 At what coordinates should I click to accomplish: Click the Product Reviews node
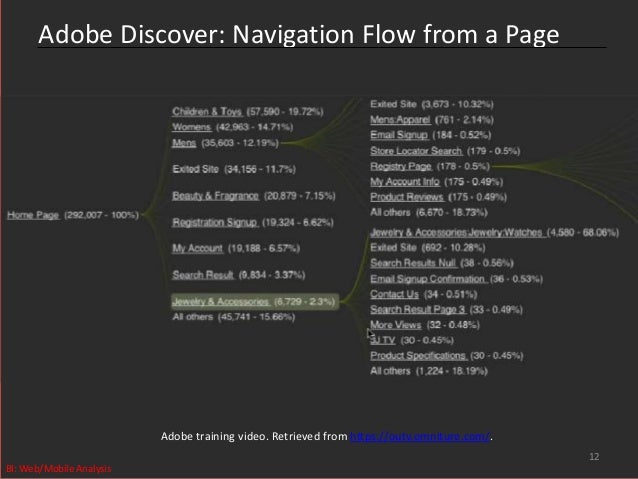tap(407, 197)
